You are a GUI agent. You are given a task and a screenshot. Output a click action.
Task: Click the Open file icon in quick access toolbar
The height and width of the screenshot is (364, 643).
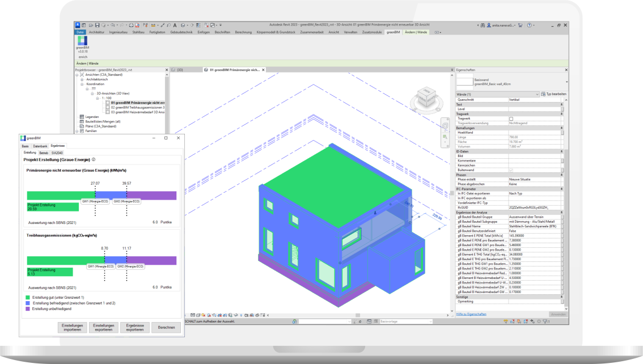click(91, 25)
